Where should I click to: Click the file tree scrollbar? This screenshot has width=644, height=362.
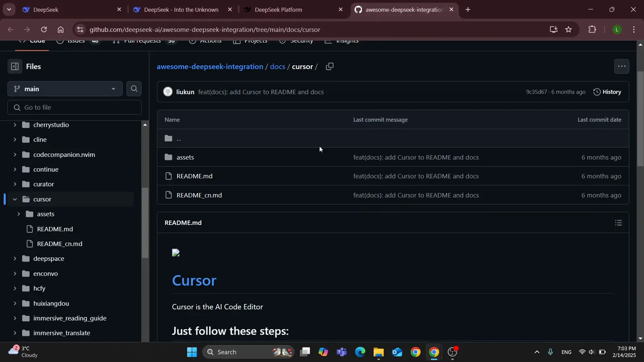[145, 223]
